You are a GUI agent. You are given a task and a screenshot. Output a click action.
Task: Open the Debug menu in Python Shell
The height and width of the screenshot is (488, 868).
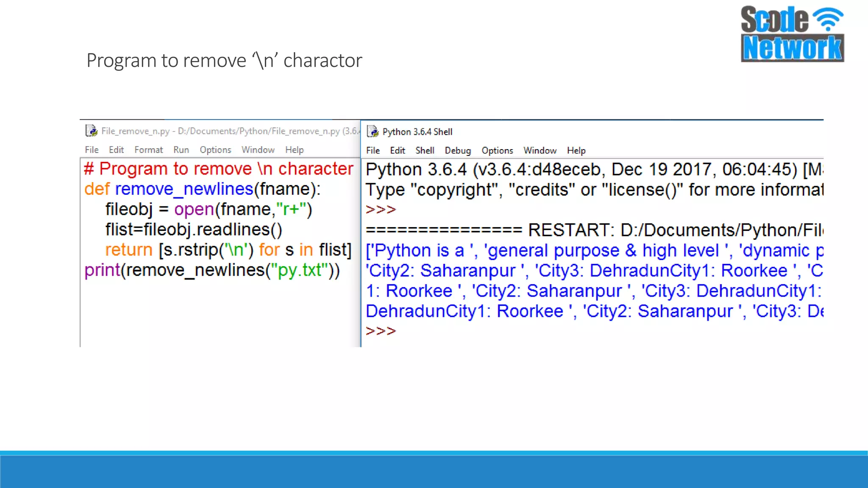(x=458, y=150)
